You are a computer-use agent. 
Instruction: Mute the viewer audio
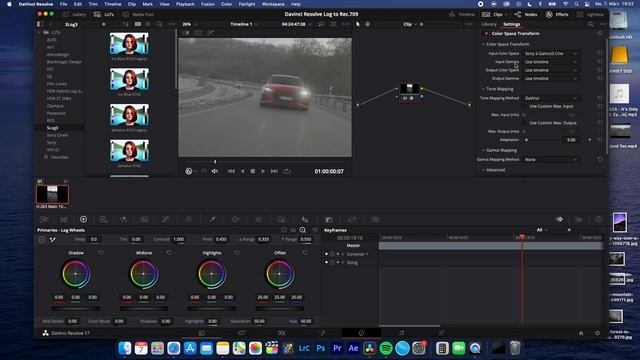tap(215, 171)
